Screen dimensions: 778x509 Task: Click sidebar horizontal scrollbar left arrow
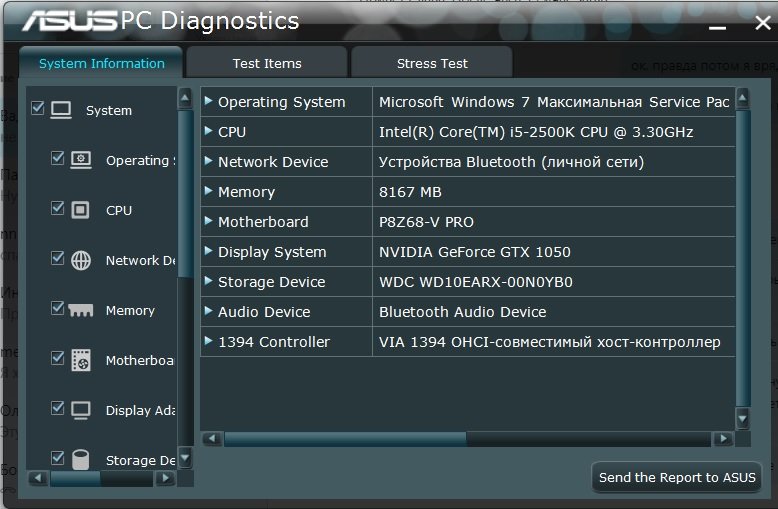click(x=38, y=478)
